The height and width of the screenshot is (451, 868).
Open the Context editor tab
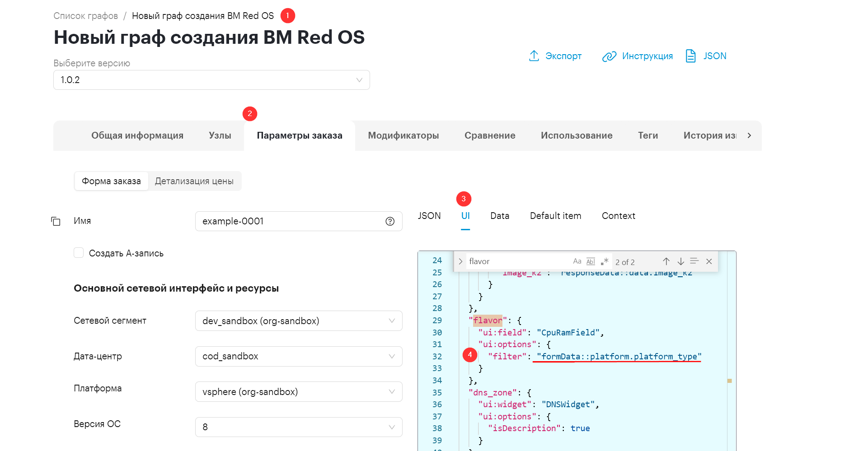pos(619,216)
